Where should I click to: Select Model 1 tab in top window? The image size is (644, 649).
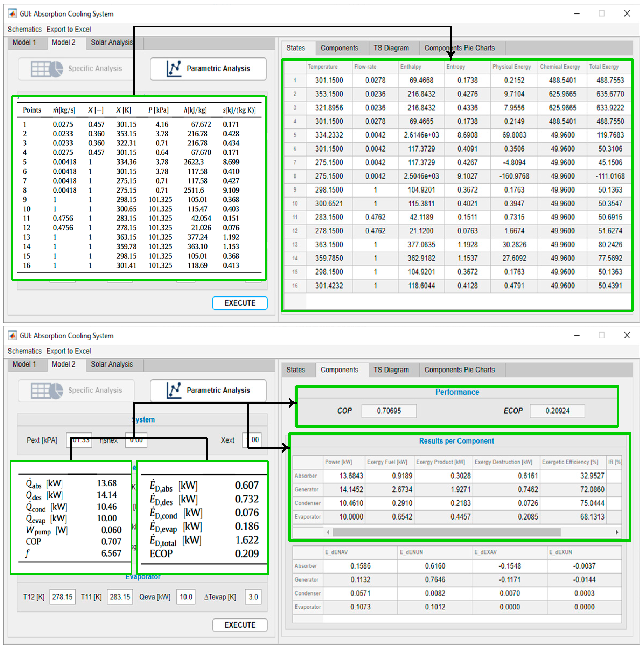pyautogui.click(x=24, y=42)
